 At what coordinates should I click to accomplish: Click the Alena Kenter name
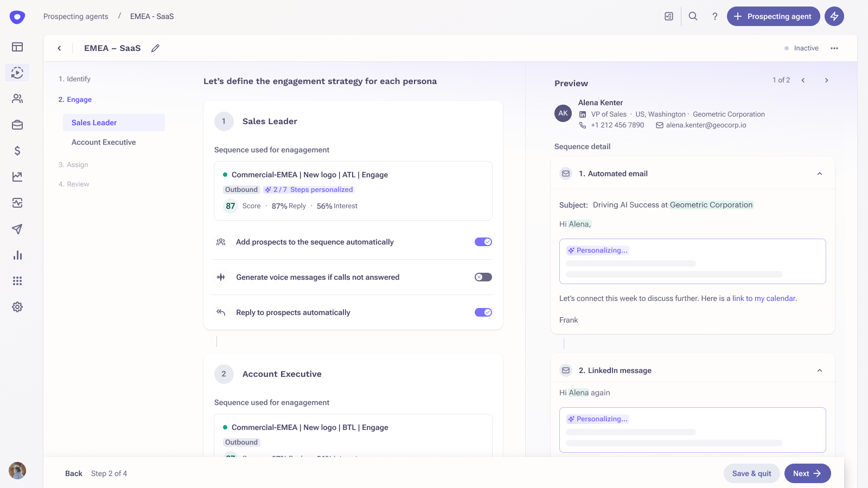tap(601, 102)
